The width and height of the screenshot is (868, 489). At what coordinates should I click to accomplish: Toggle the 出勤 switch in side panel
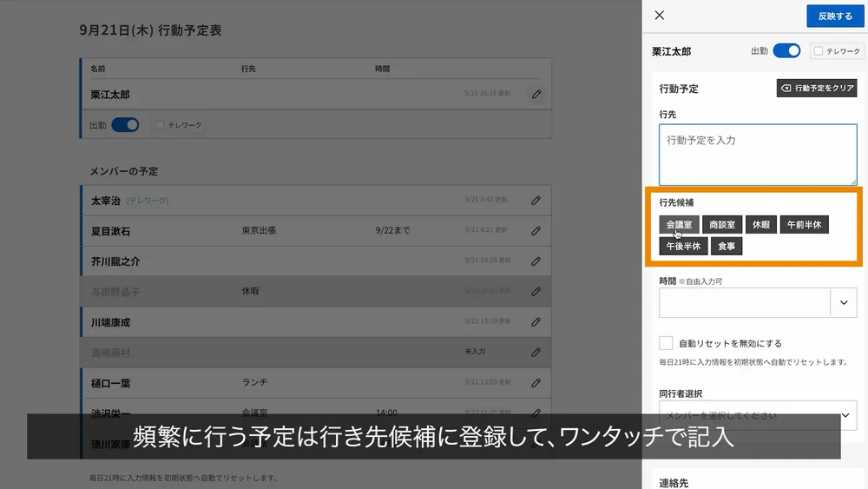786,51
